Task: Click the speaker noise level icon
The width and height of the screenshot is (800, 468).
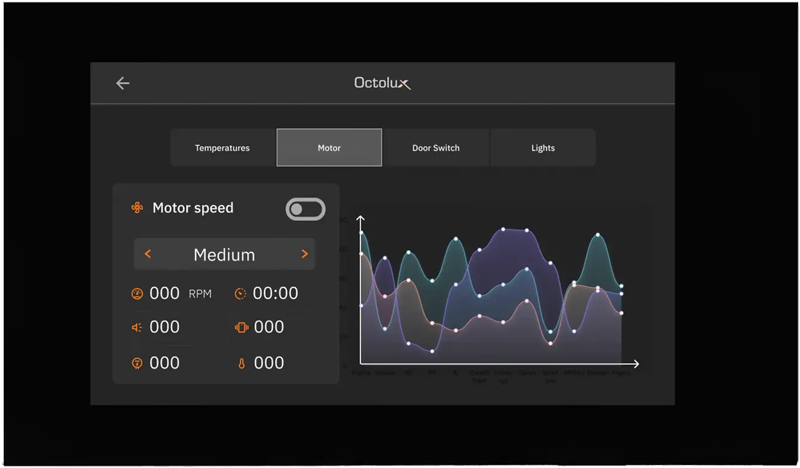Action: [x=137, y=327]
